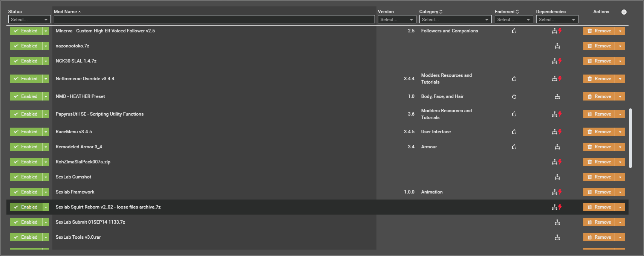
Task: Select 'Followers and Companions' category cell
Action: (x=450, y=31)
